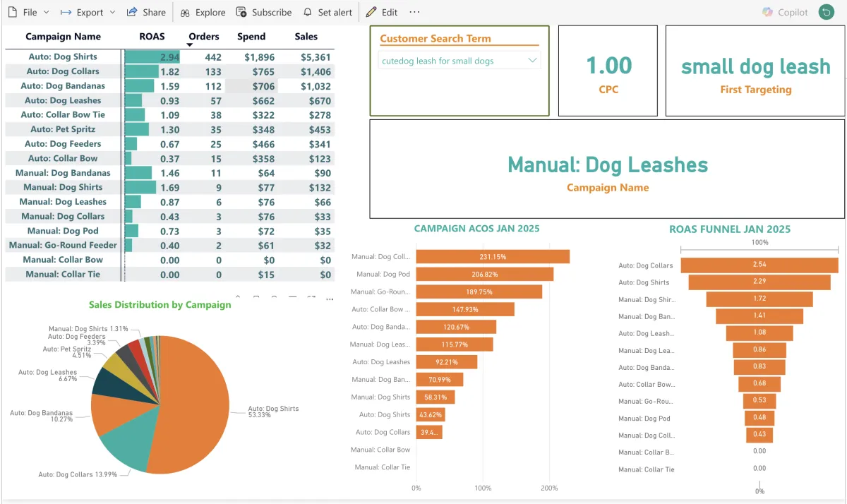Click the 1.82 ROAS data bar
Viewport: 847px width, 504px height.
coord(142,71)
